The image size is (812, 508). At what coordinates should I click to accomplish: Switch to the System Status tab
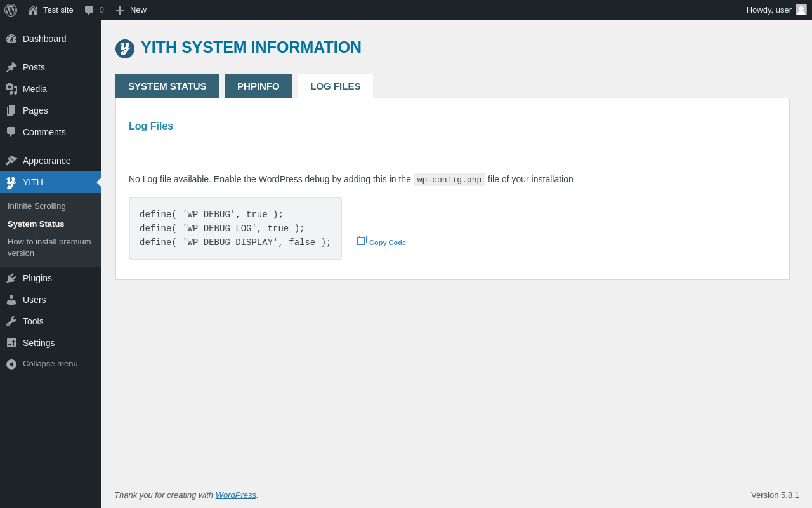(167, 86)
